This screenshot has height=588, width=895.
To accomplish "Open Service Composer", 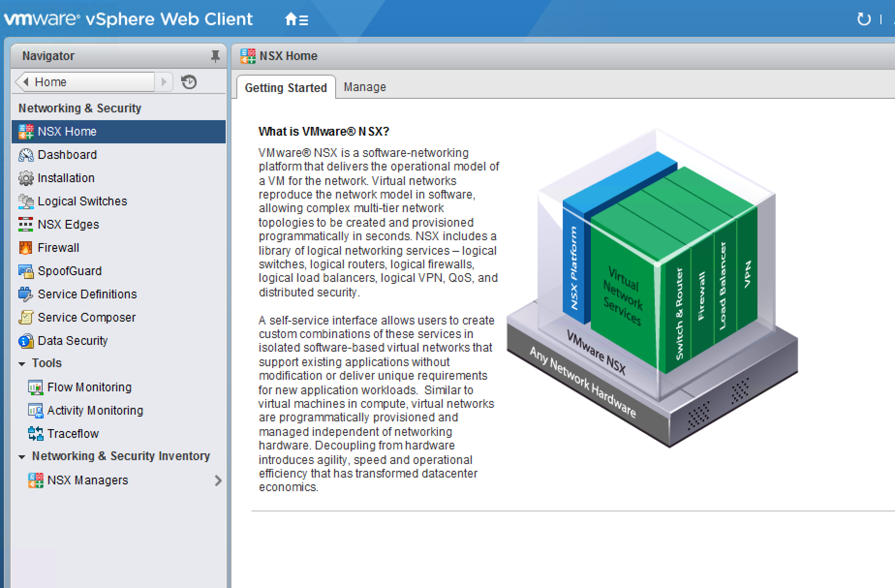I will click(119, 317).
